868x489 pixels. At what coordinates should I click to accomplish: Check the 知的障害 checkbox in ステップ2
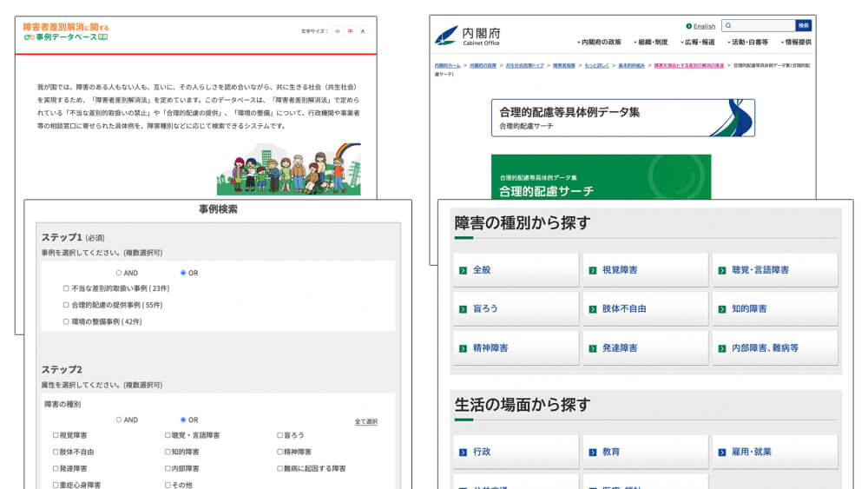(x=168, y=453)
